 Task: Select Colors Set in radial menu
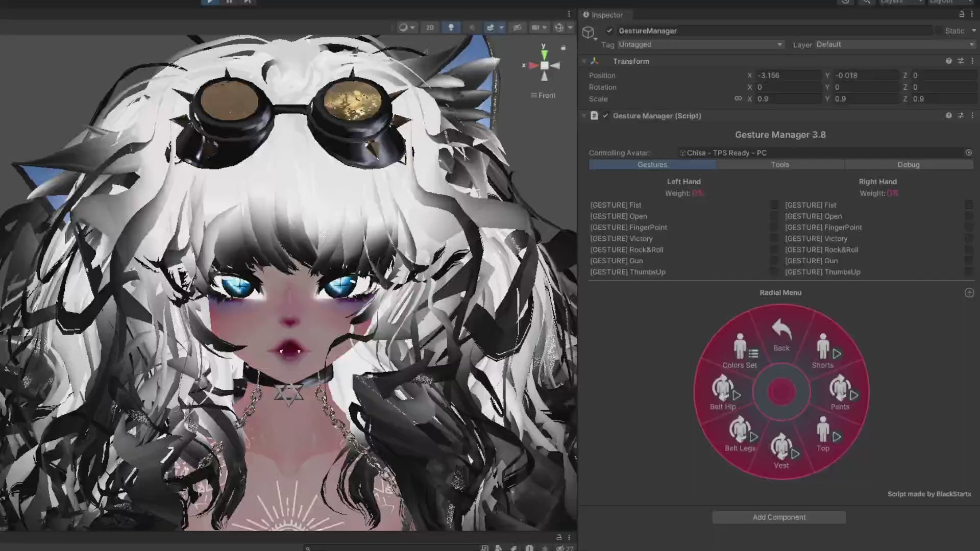coord(740,352)
